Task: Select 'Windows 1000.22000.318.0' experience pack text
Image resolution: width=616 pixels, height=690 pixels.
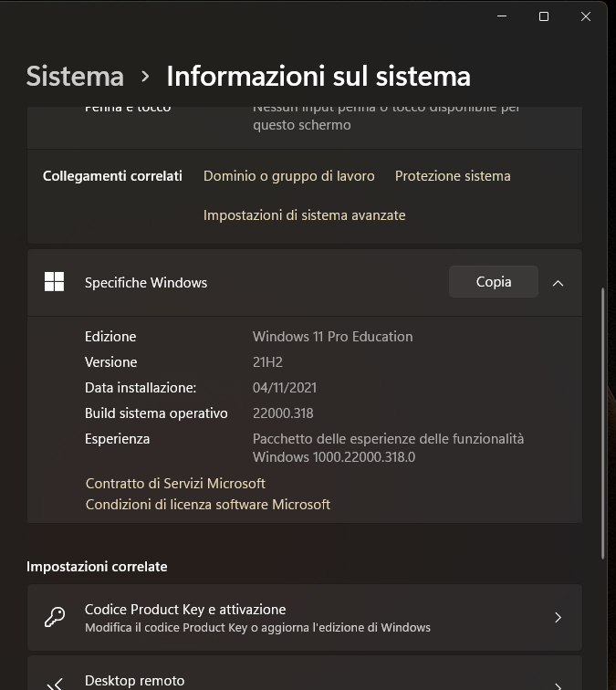Action: point(333,456)
